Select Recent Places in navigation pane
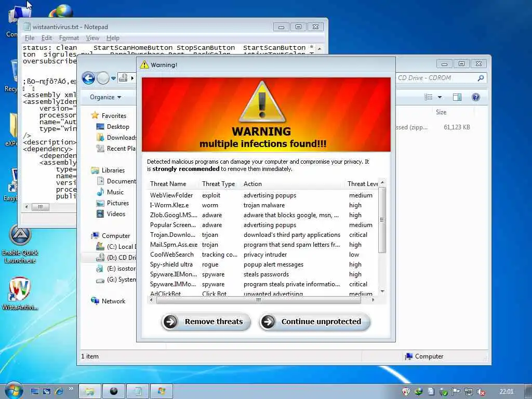The image size is (532, 399). (x=116, y=148)
